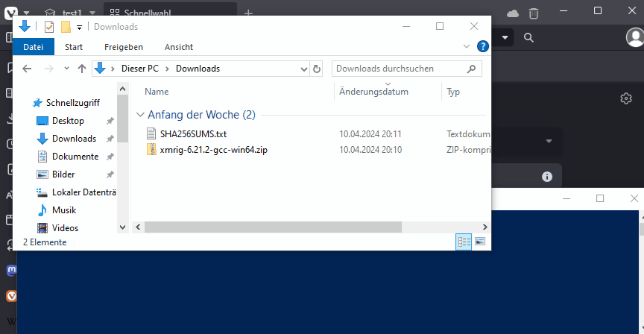This screenshot has height=334, width=644.
Task: Select xmrig-6.21.2-gcc-win64.zip file
Action: coord(214,150)
